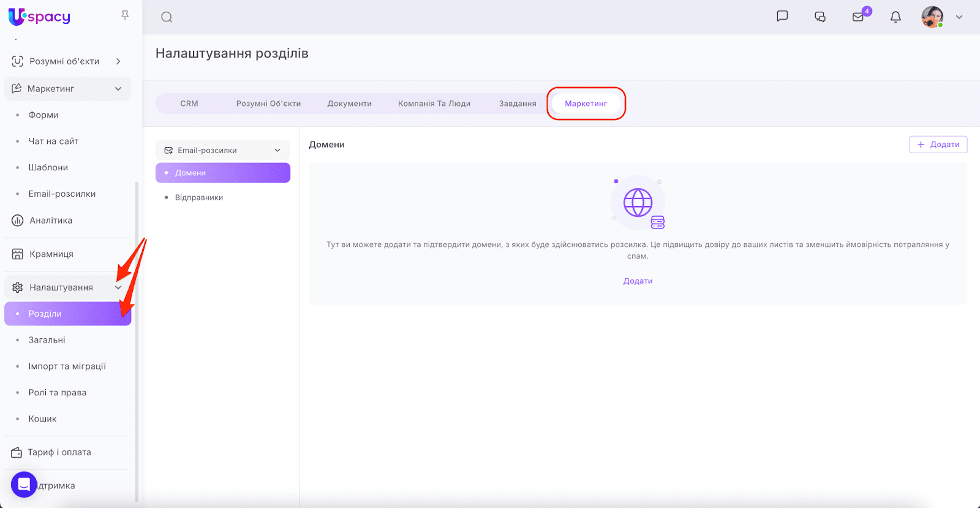
Task: Switch to the CRM tab
Action: point(189,104)
